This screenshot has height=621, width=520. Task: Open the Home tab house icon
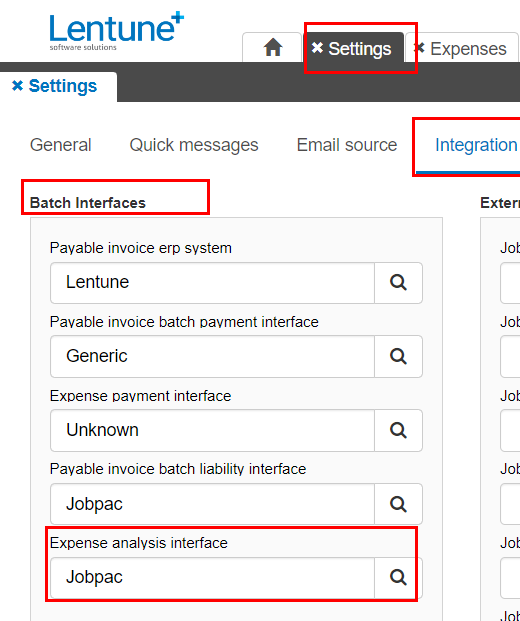click(273, 48)
